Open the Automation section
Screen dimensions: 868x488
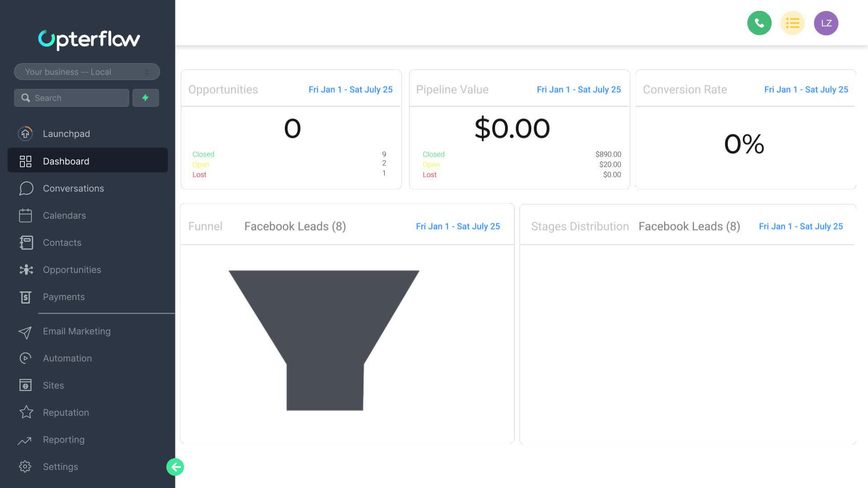click(67, 358)
